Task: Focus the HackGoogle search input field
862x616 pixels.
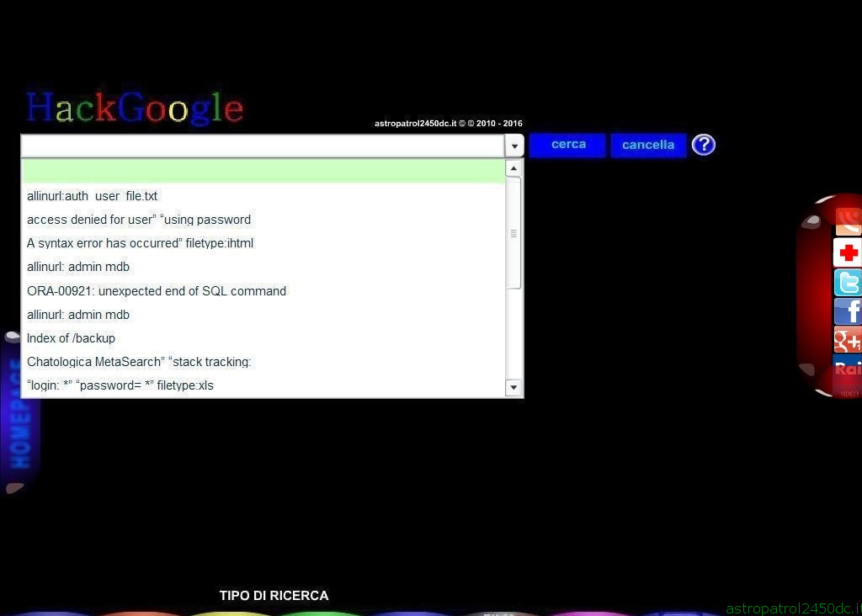Action: pyautogui.click(x=263, y=146)
